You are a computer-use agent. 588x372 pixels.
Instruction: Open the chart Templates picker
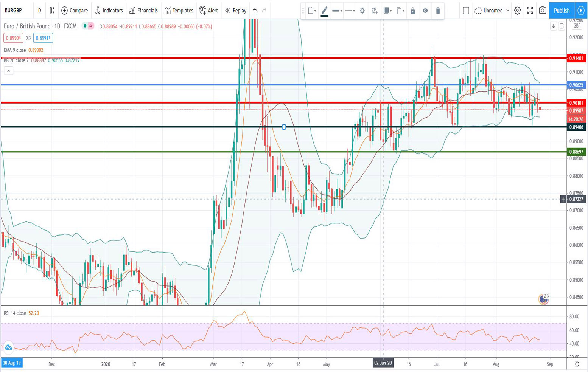(178, 11)
